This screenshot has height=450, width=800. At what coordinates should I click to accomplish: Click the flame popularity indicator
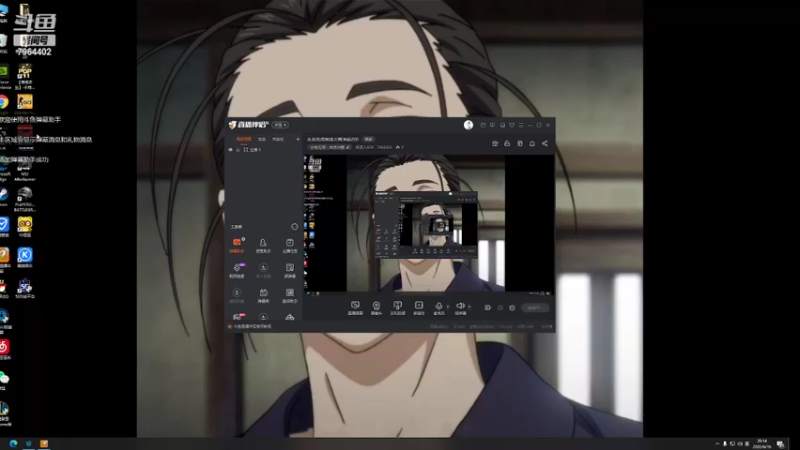click(x=399, y=147)
